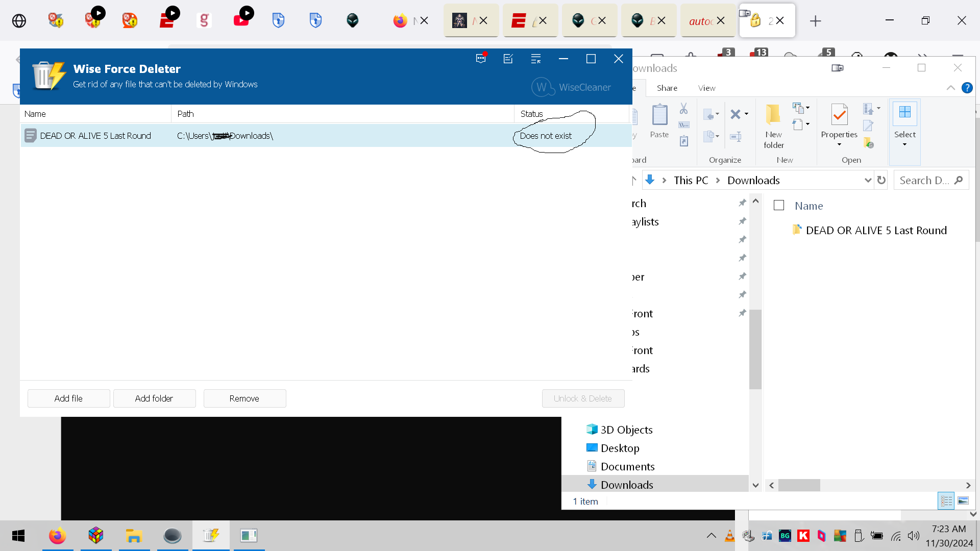Image resolution: width=980 pixels, height=551 pixels.
Task: Expand the Delete options dropdown arrow
Action: pos(747,114)
